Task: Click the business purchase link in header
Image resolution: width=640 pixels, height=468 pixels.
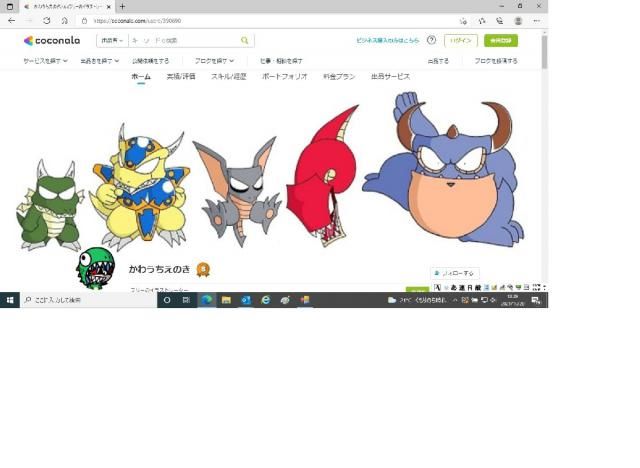Action: click(x=387, y=40)
